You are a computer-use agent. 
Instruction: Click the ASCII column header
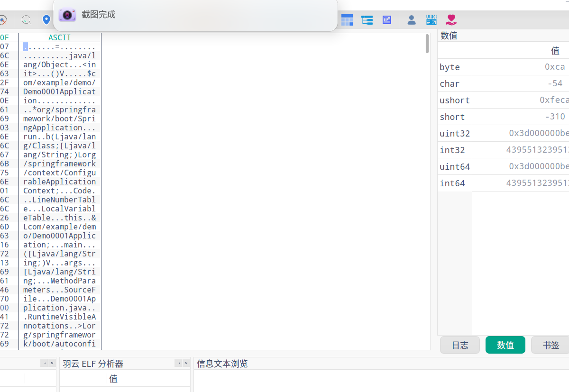pyautogui.click(x=60, y=37)
